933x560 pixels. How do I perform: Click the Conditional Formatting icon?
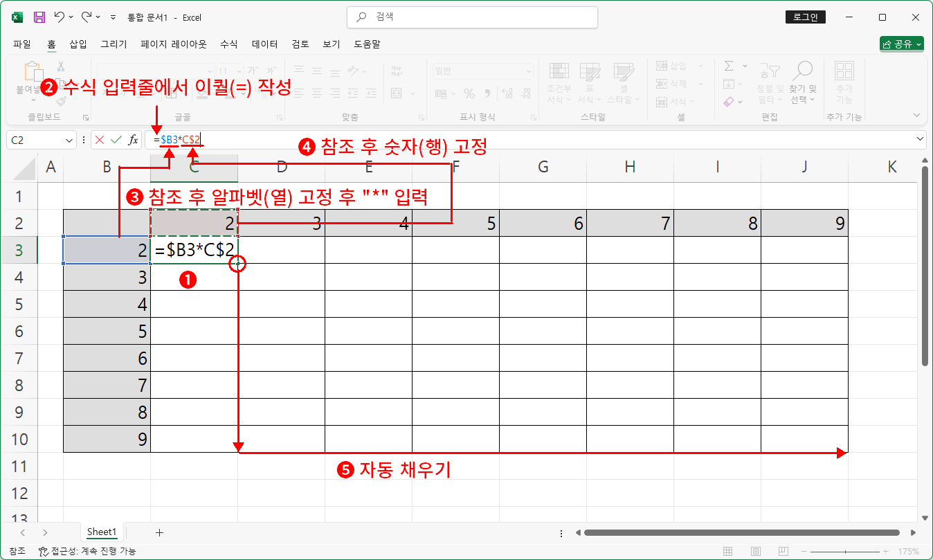click(559, 71)
